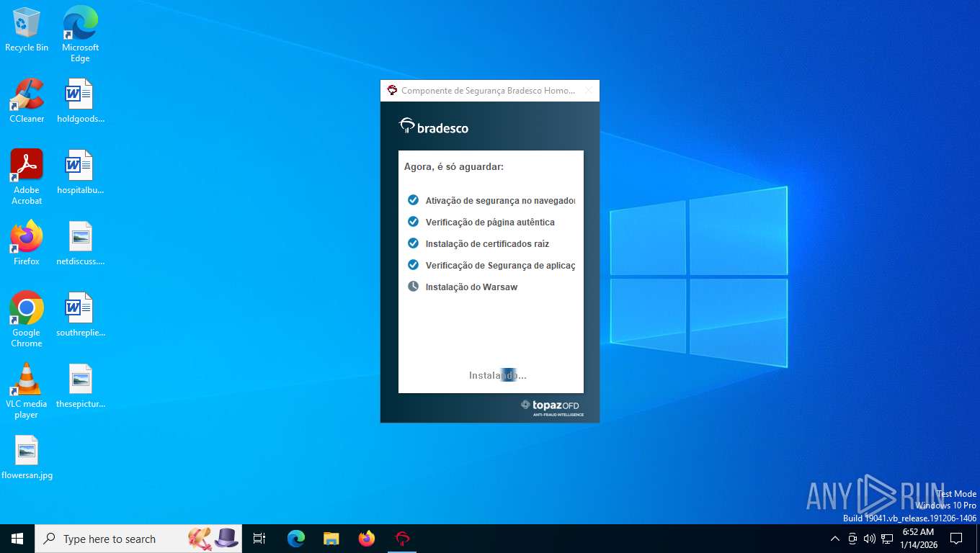The width and height of the screenshot is (980, 553).
Task: Open the CCleaner desktop shortcut
Action: [x=27, y=101]
